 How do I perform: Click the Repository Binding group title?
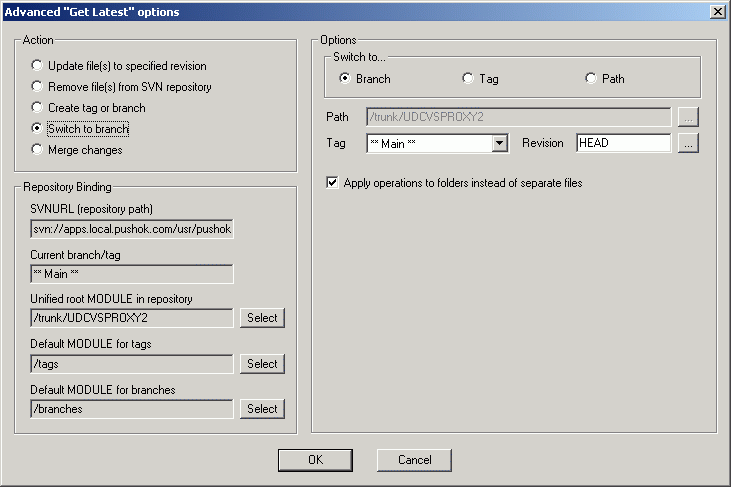(67, 187)
